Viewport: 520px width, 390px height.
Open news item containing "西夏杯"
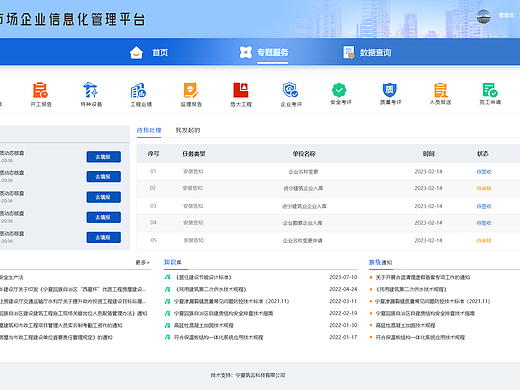[73, 289]
